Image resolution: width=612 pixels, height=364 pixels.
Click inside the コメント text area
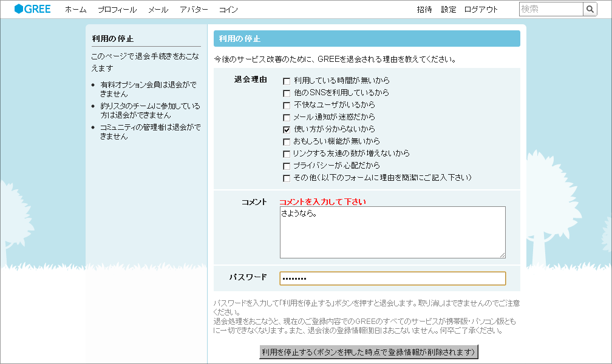(x=393, y=232)
